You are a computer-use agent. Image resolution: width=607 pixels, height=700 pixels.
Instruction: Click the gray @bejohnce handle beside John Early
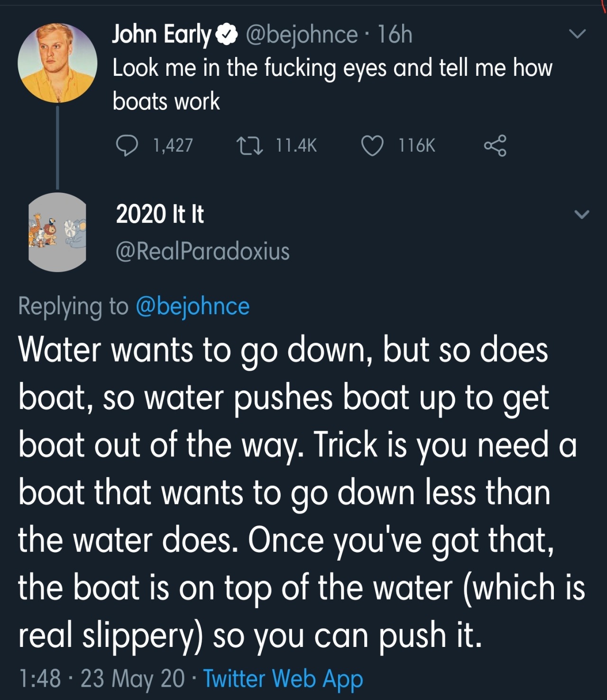pos(302,35)
